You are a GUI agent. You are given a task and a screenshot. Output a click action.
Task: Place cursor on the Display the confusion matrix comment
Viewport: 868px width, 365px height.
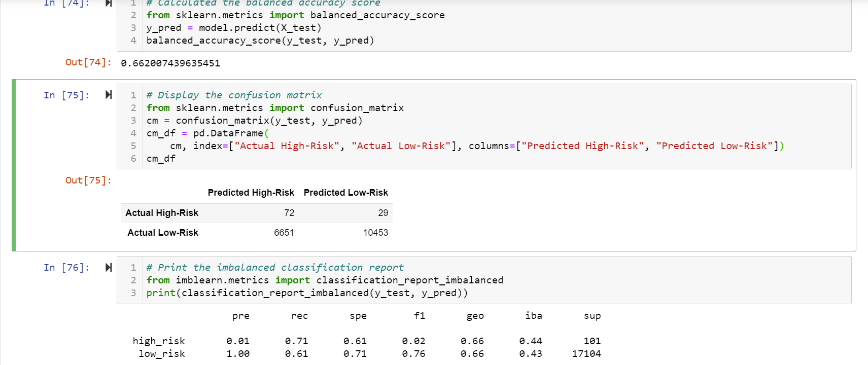tap(234, 95)
